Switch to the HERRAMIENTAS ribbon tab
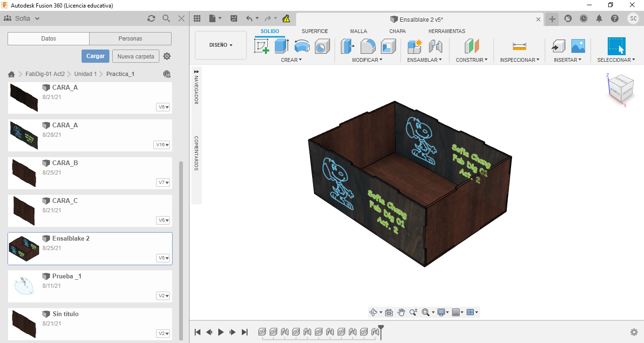The width and height of the screenshot is (644, 343). click(447, 31)
